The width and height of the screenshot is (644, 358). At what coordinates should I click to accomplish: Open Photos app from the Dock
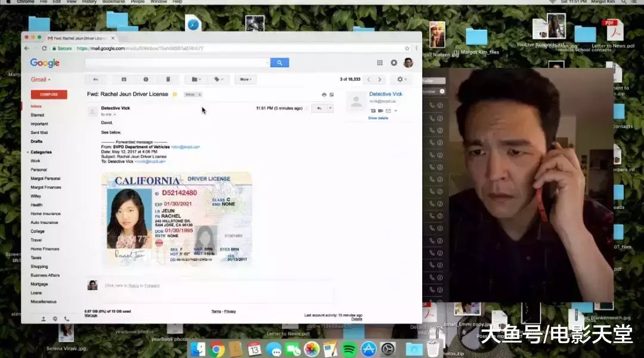point(312,350)
